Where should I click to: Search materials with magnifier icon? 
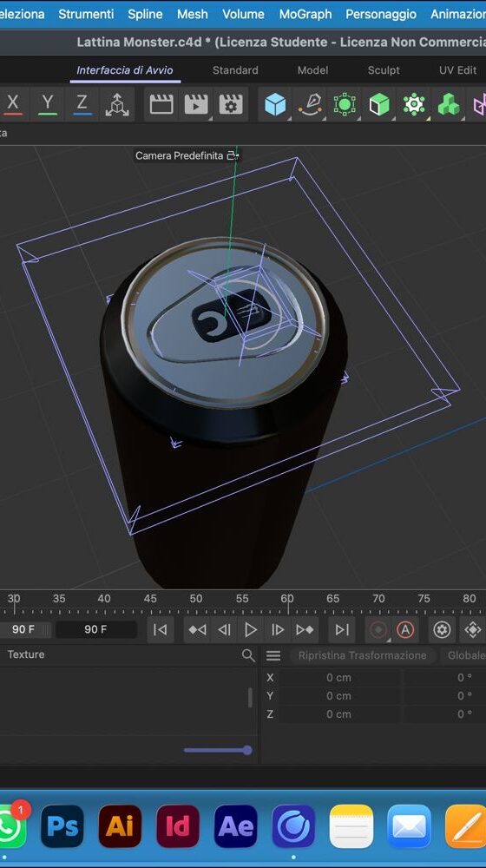tap(248, 655)
